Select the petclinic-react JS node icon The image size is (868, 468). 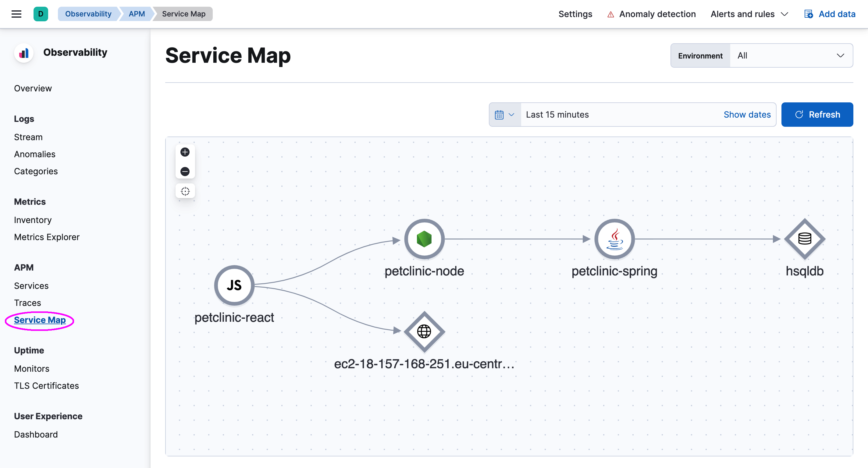[x=234, y=285]
